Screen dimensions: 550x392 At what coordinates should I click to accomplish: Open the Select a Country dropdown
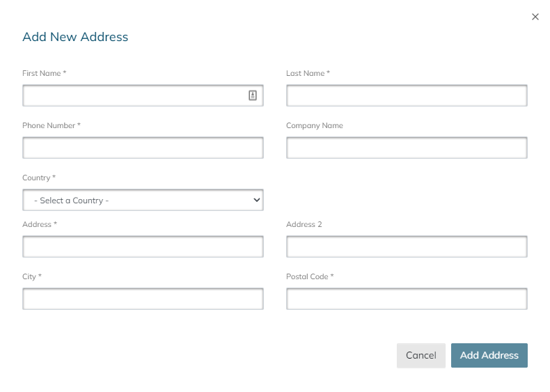point(143,200)
